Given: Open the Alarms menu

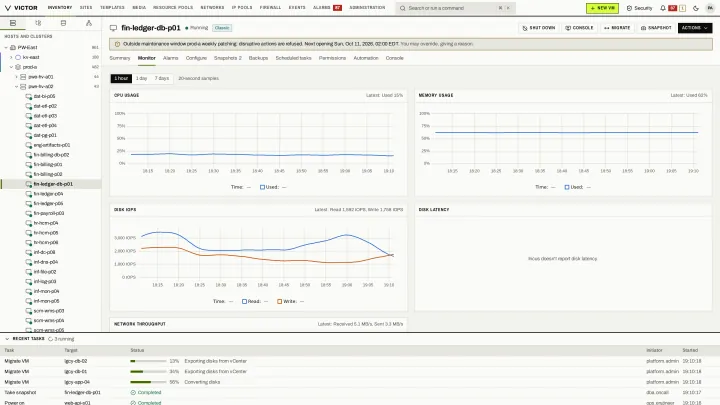Looking at the screenshot, I should pyautogui.click(x=327, y=8).
